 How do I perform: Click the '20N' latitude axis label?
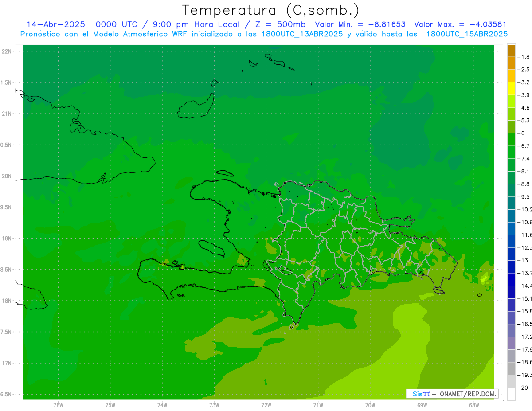pyautogui.click(x=7, y=176)
